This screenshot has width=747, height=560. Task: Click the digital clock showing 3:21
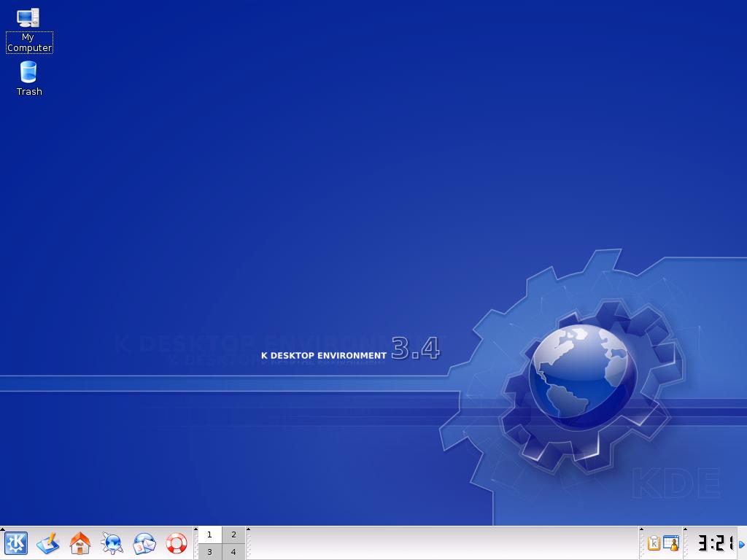715,543
